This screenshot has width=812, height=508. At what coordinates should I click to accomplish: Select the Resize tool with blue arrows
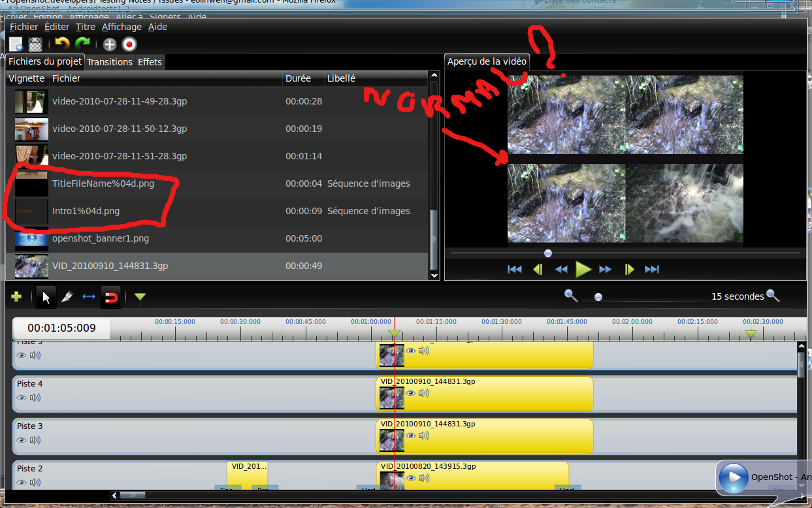89,298
